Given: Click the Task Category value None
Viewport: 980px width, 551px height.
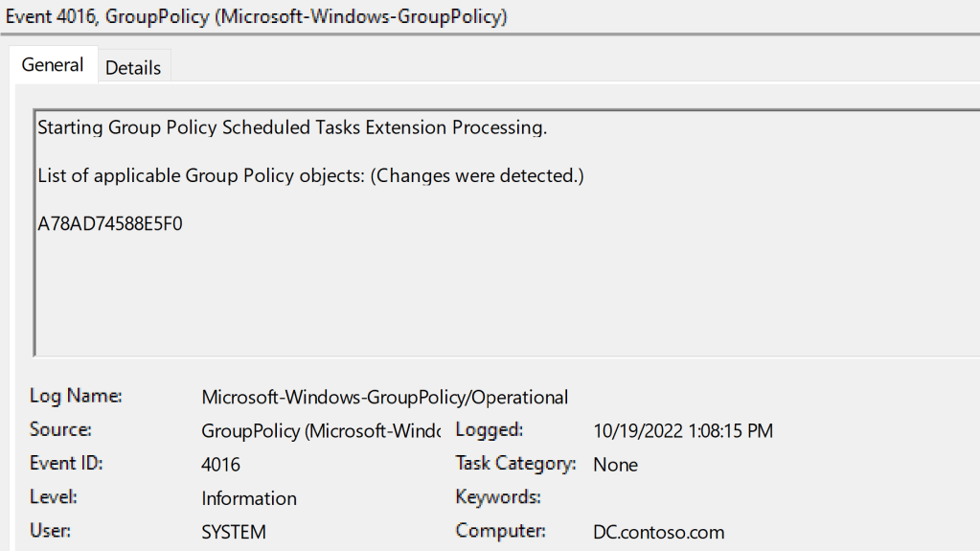Looking at the screenshot, I should pyautogui.click(x=615, y=465).
